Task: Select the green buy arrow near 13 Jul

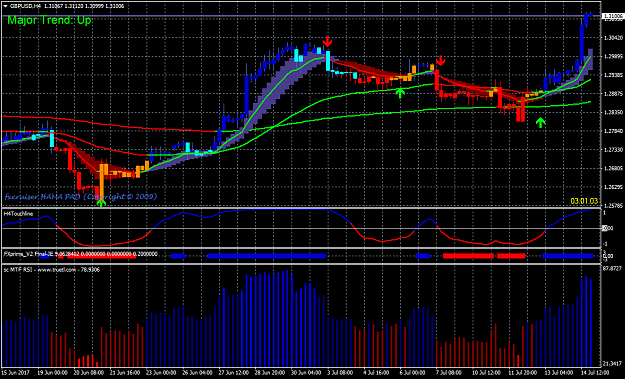Action: pyautogui.click(x=540, y=122)
